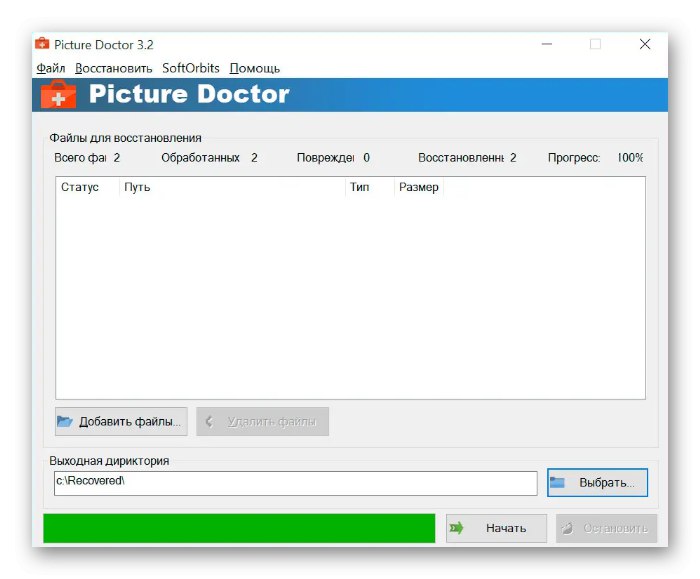Open the Файл menu
The height and width of the screenshot is (579, 700).
tap(50, 68)
